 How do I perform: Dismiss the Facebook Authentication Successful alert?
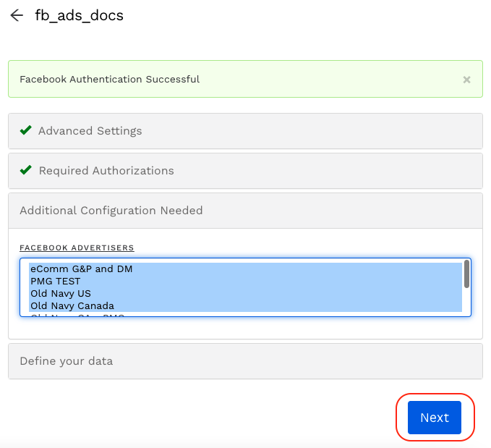(x=466, y=80)
